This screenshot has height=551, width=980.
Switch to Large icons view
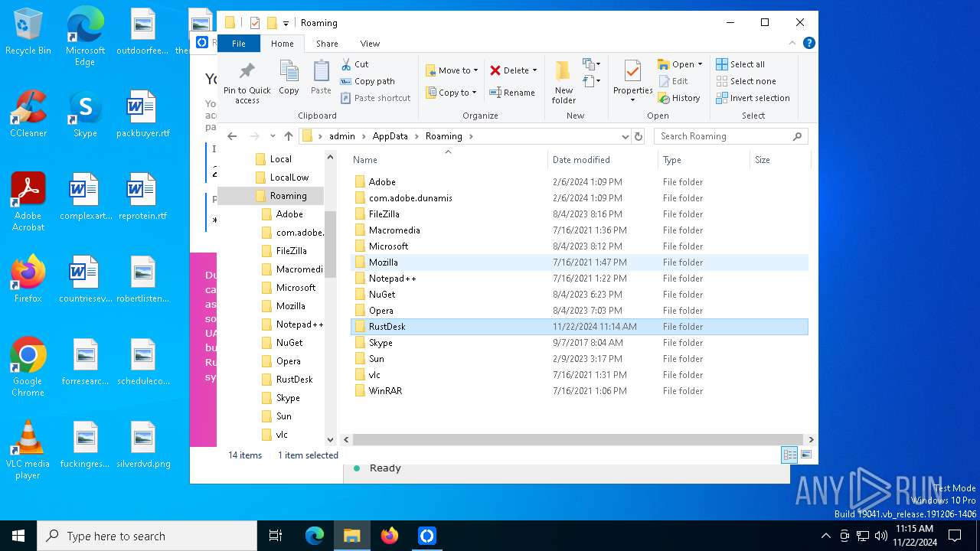(x=805, y=455)
